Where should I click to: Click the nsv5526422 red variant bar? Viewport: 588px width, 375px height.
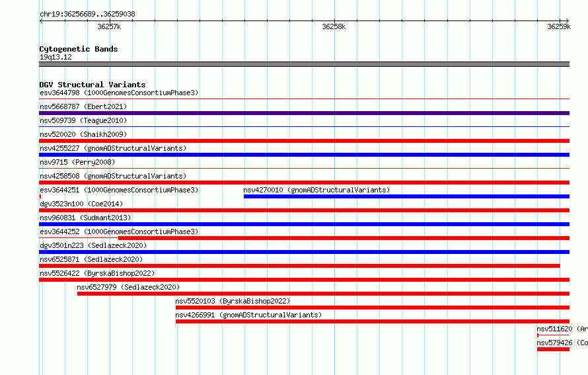304,280
